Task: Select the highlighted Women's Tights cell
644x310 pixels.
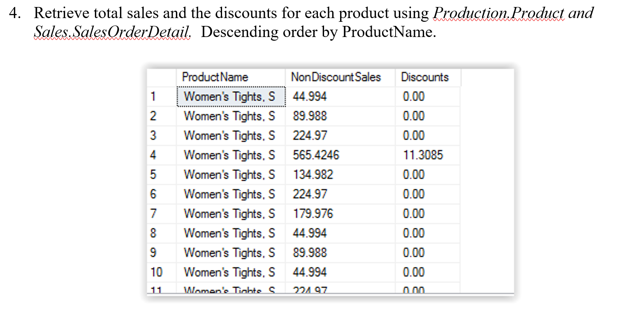Action: point(230,97)
